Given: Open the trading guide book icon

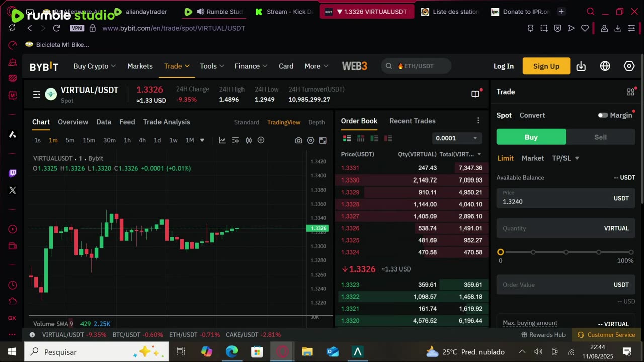Looking at the screenshot, I should 475,94.
